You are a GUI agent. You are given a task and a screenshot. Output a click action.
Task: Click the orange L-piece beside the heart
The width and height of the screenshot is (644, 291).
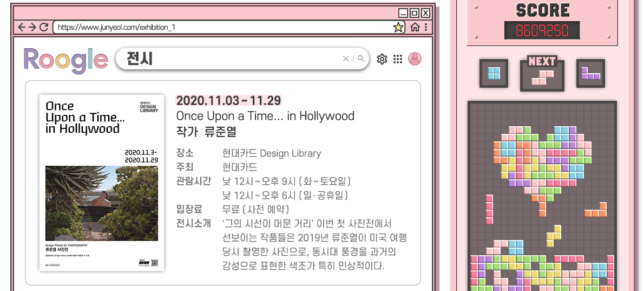[x=595, y=209]
